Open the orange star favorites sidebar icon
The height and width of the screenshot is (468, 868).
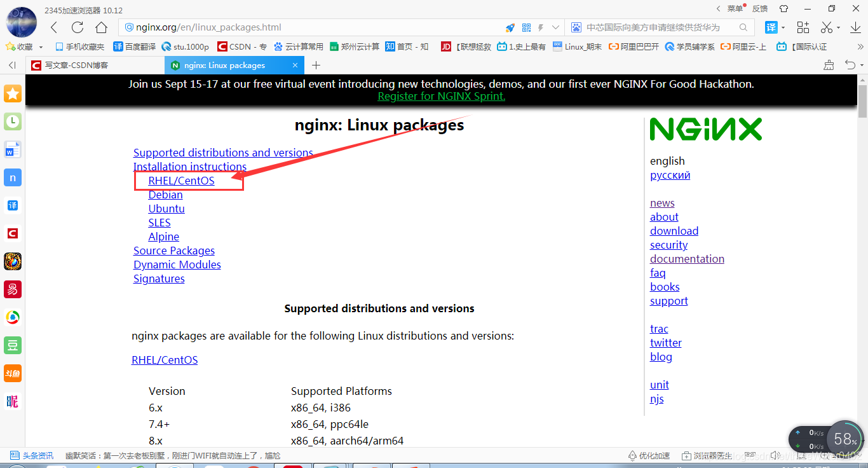(13, 93)
